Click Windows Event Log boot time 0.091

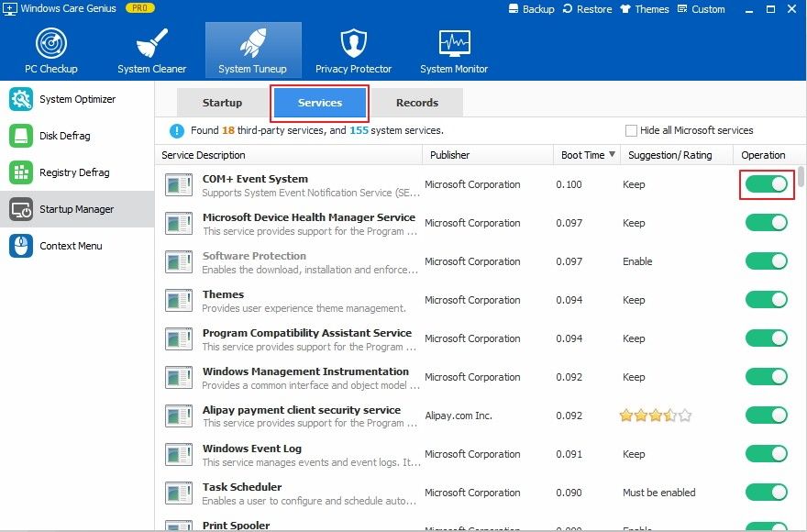(569, 454)
